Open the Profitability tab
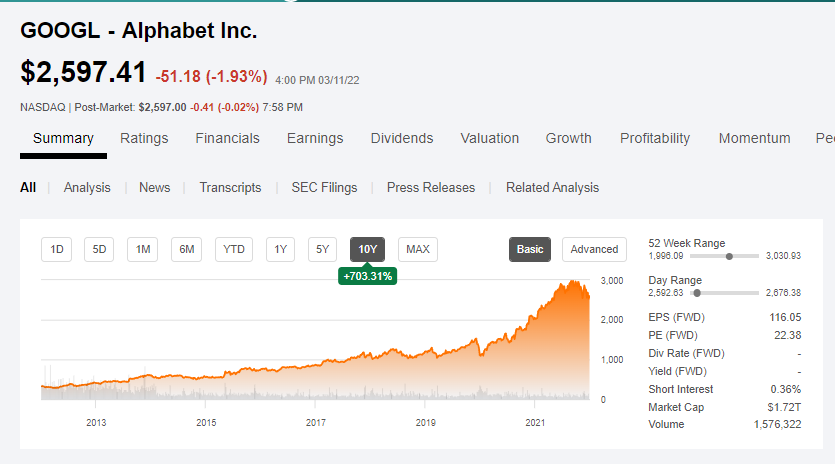Viewport: 835px width, 464px height. click(x=654, y=139)
